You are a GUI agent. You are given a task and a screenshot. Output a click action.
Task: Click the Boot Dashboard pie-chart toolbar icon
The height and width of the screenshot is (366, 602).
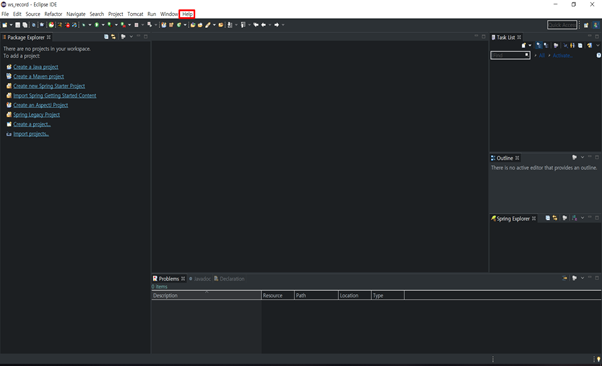(x=51, y=25)
